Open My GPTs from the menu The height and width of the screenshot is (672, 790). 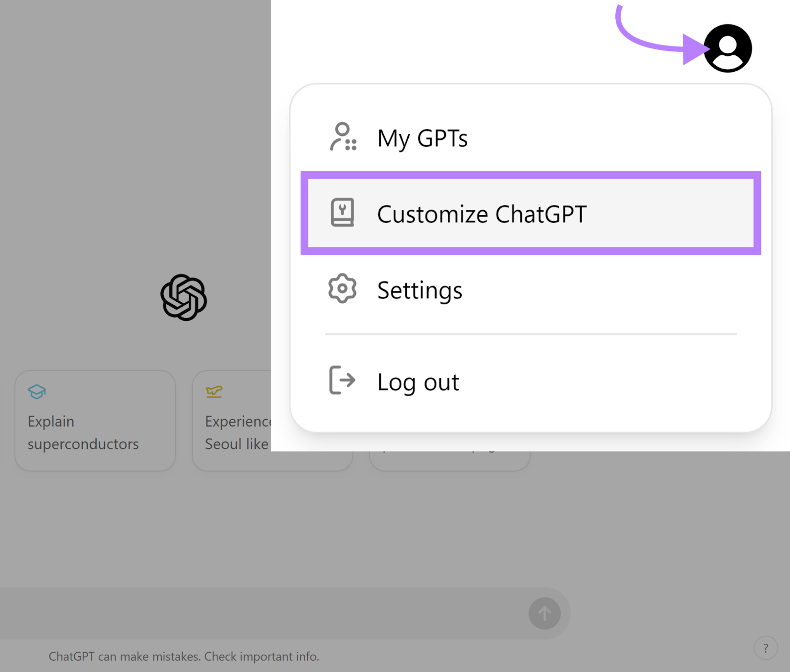pos(422,138)
